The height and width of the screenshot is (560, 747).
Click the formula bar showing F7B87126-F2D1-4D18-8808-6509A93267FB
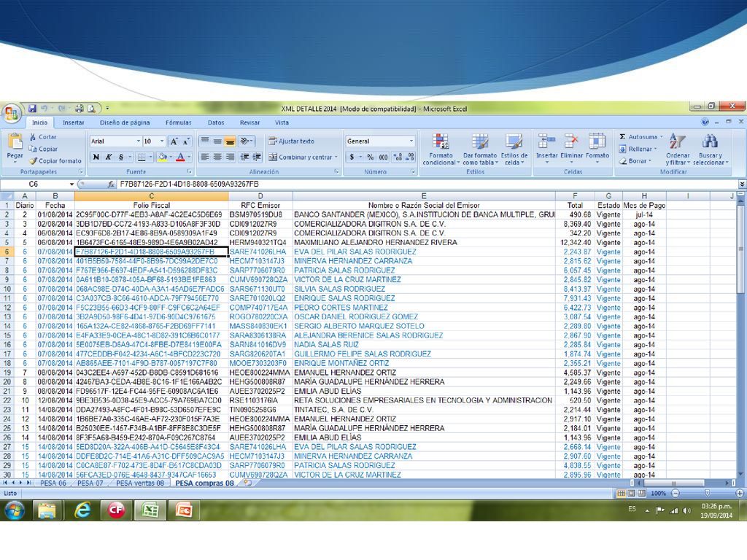(427, 184)
